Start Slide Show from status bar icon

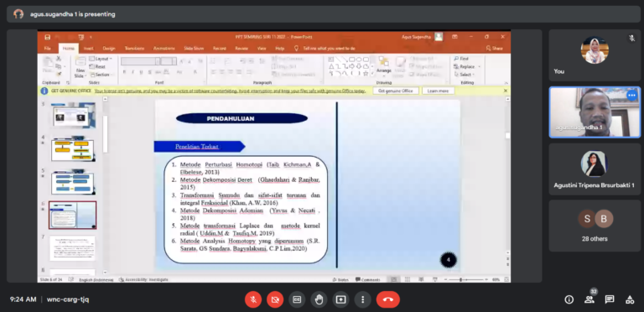[435, 279]
